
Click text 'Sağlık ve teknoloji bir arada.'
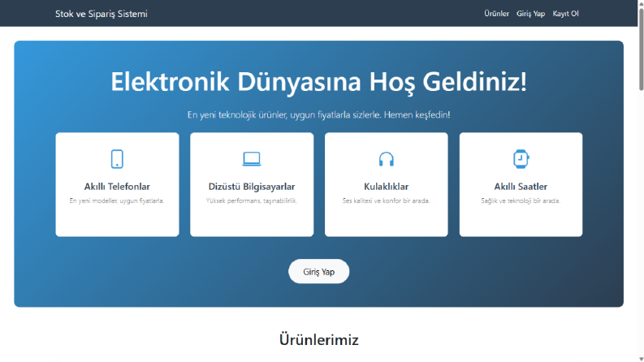point(521,200)
